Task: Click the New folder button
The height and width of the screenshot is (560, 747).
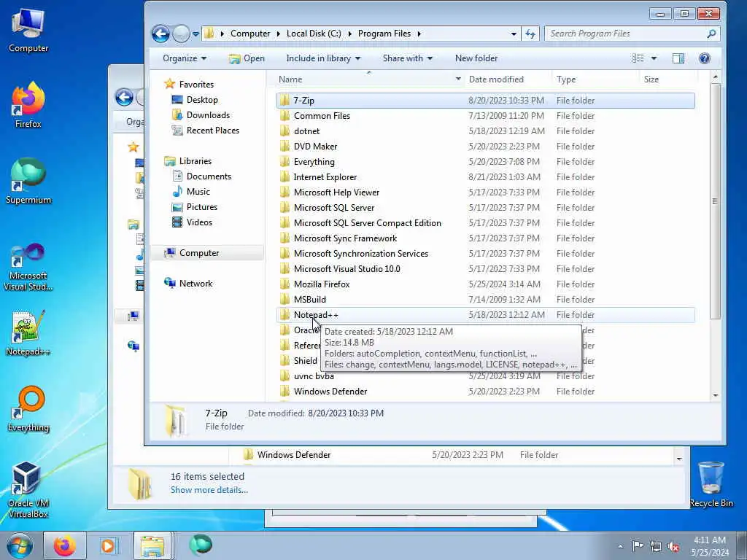Action: coord(476,58)
